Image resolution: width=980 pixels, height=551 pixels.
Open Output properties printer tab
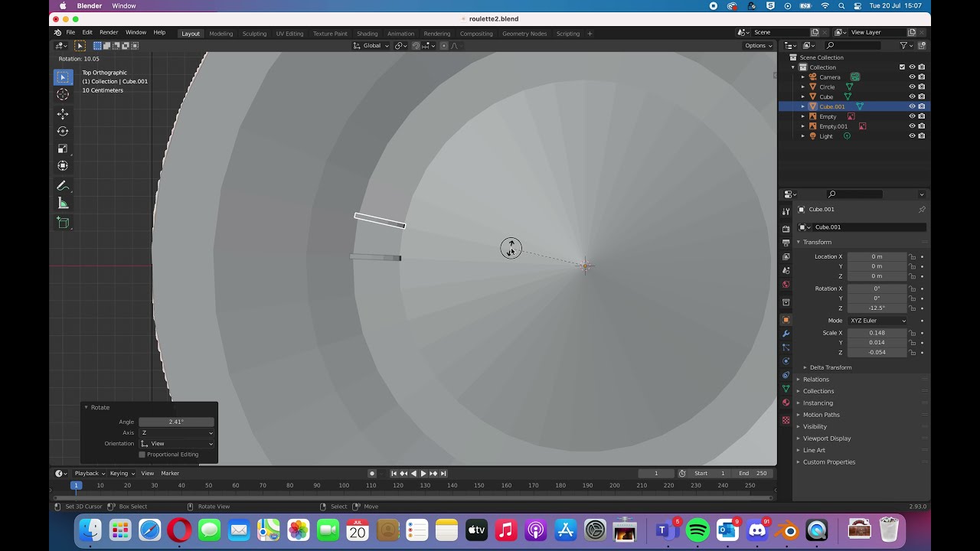click(x=786, y=243)
